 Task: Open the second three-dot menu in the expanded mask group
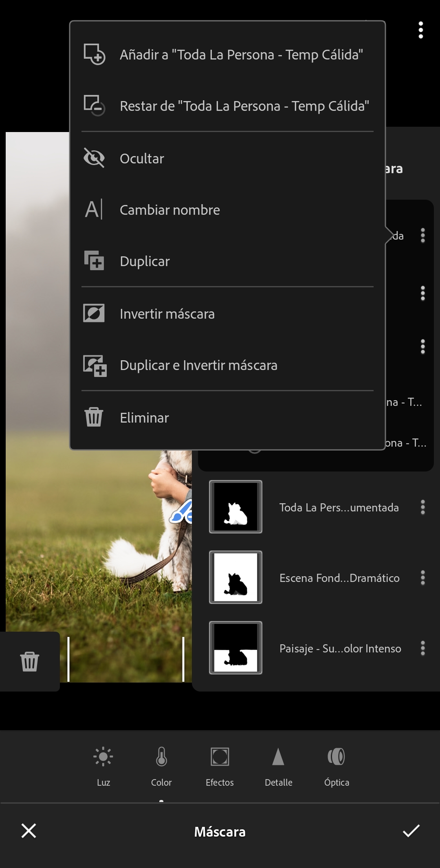[x=423, y=293]
